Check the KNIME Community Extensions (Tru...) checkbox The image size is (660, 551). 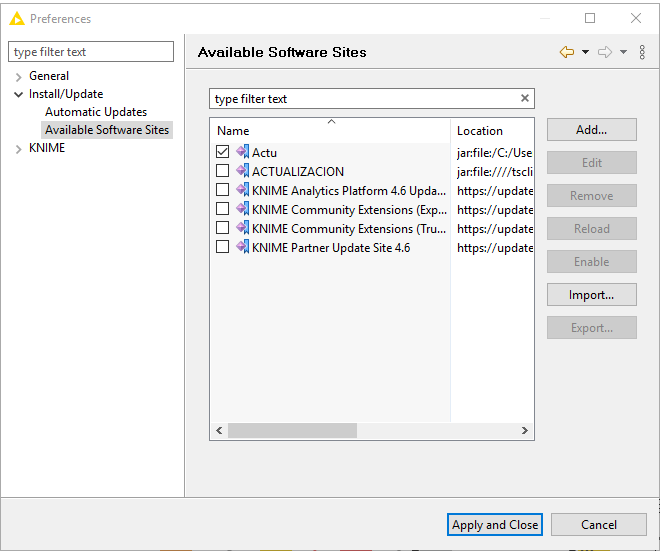[222, 227]
